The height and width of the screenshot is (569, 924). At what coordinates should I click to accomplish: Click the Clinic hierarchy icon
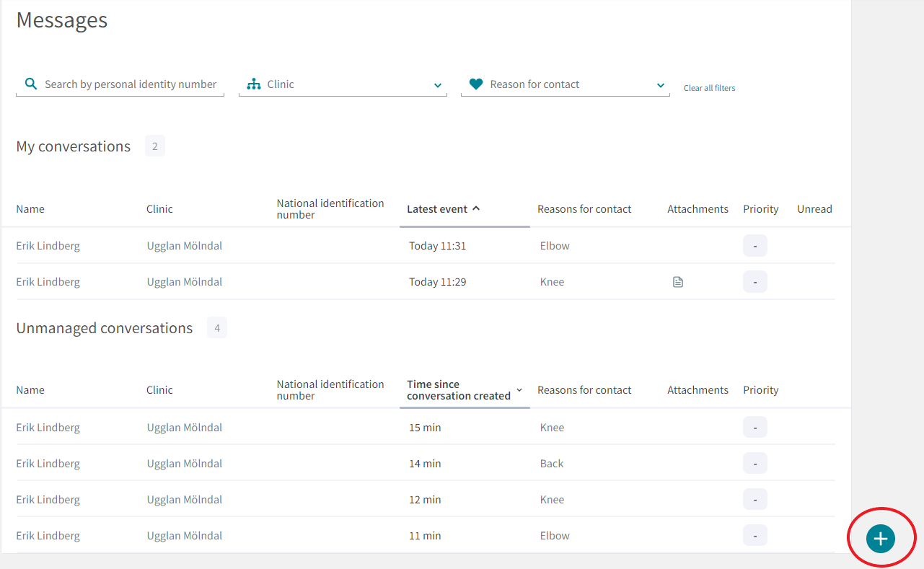pos(253,84)
